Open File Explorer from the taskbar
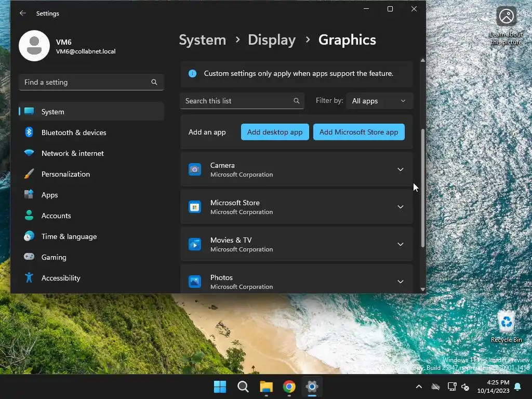 pyautogui.click(x=266, y=387)
